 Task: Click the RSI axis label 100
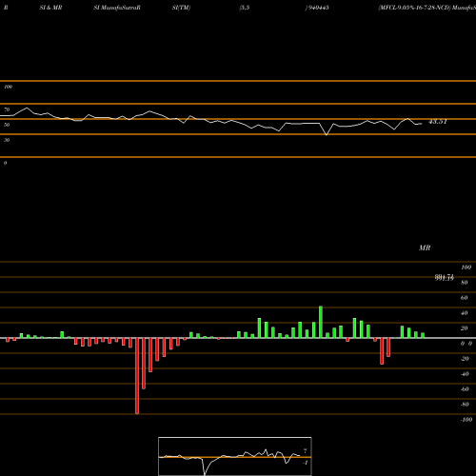point(9,87)
